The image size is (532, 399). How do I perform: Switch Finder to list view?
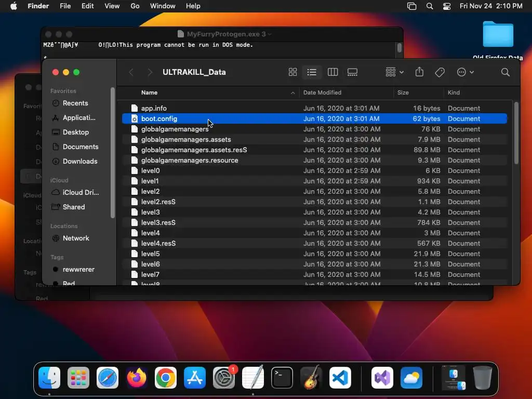click(x=312, y=72)
